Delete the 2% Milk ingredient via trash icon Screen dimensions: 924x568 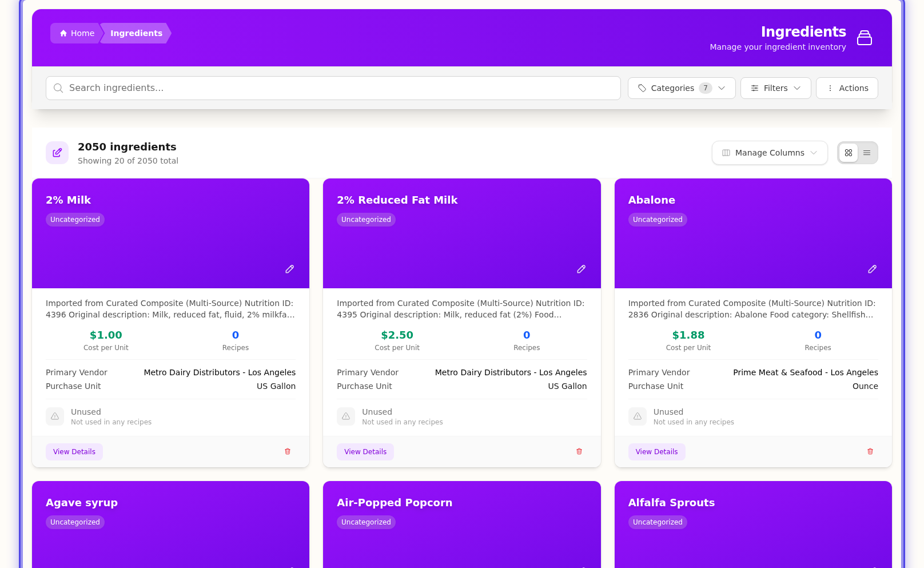pyautogui.click(x=288, y=451)
